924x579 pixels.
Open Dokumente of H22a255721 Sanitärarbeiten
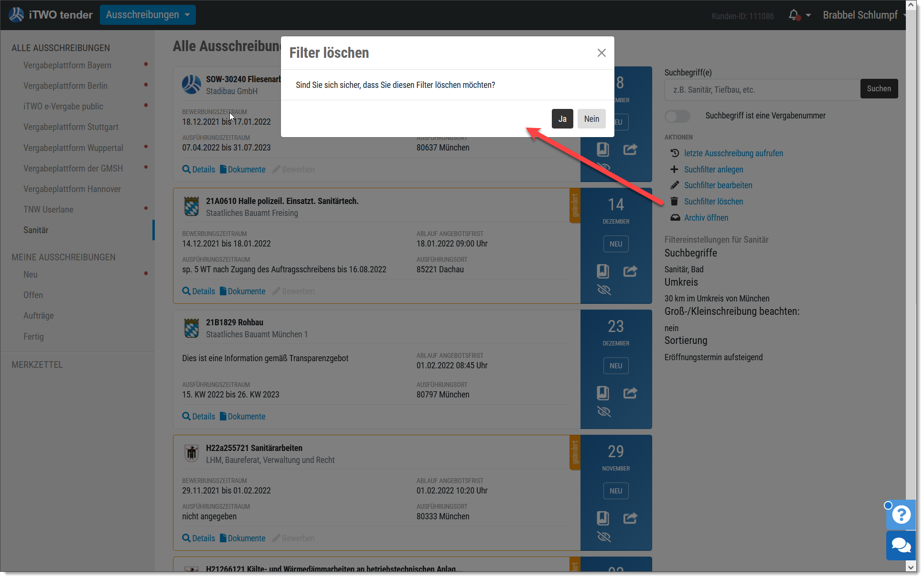click(x=243, y=538)
